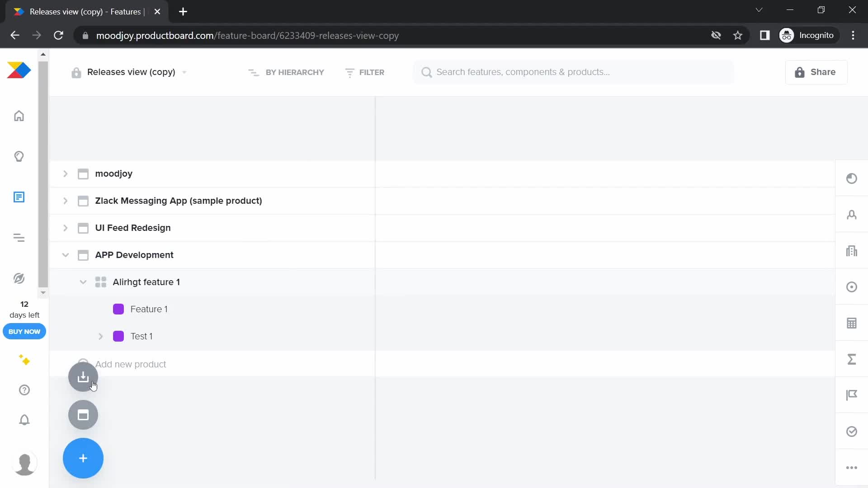Open a new browser tab
The width and height of the screenshot is (868, 488).
coord(183,12)
